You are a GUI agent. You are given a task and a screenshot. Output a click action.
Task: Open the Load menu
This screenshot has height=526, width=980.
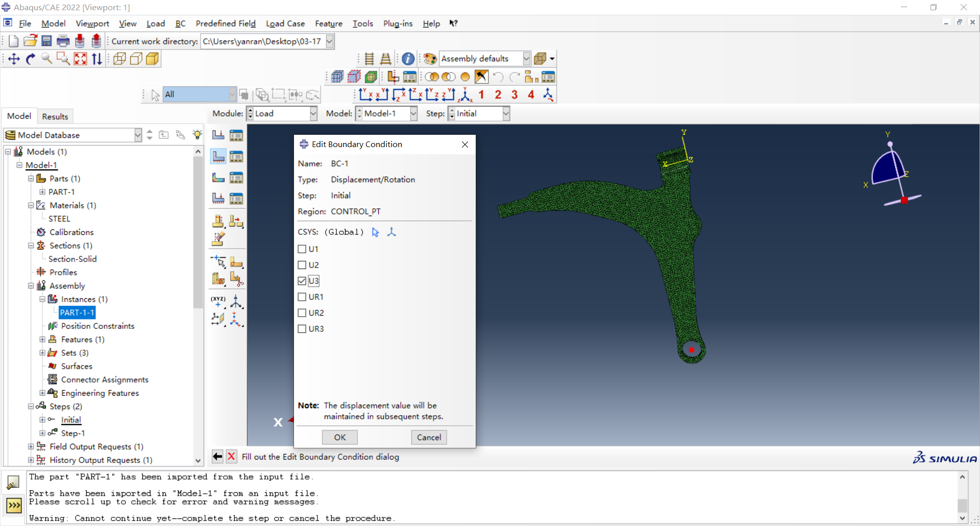[156, 23]
